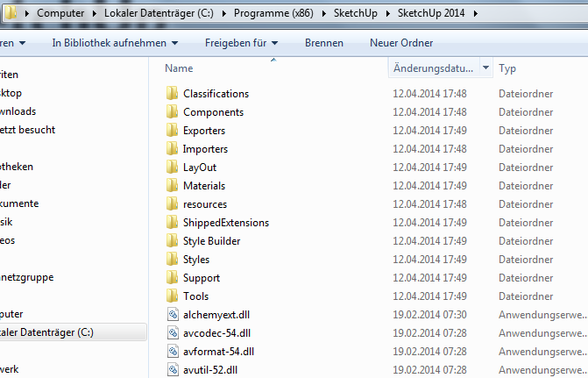588x378 pixels.
Task: Select the Materials folder name
Action: coord(203,186)
